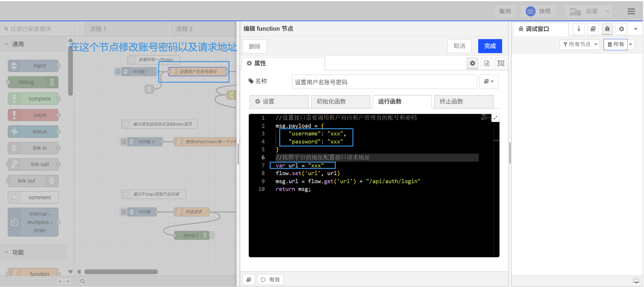Screen dimensions: 644x287
Task: Select the catch palette node
Action: pos(33,115)
